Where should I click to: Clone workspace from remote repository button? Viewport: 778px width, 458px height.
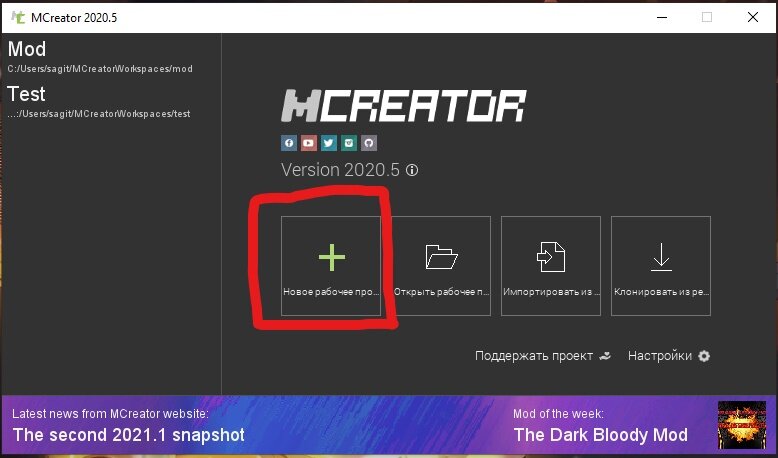[x=661, y=266]
